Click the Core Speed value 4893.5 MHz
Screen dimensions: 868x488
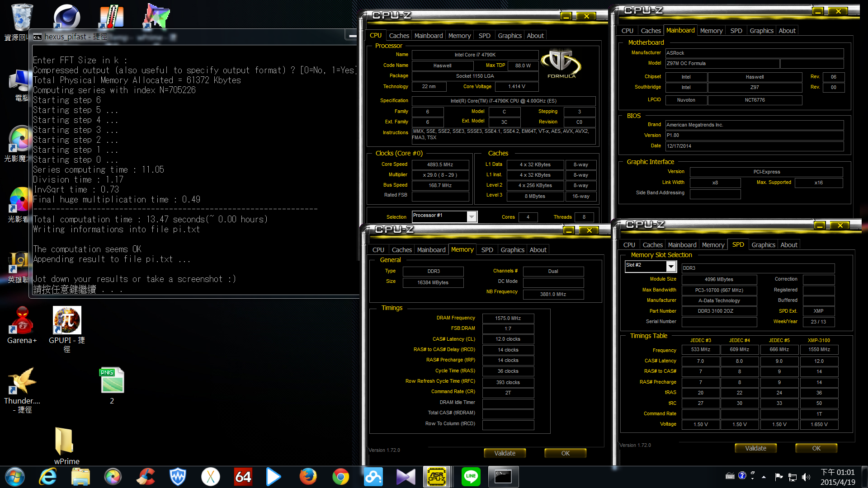(440, 164)
